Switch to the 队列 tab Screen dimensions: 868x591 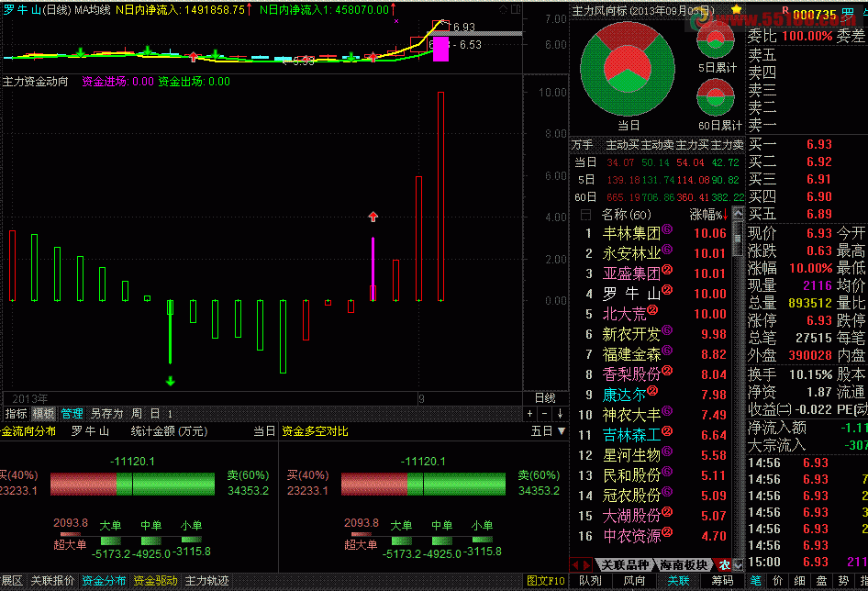pyautogui.click(x=590, y=581)
